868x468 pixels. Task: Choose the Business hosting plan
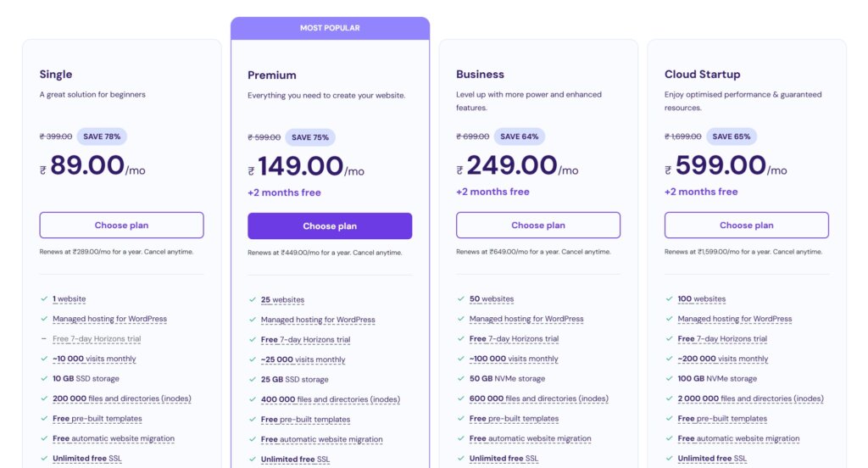(x=538, y=225)
